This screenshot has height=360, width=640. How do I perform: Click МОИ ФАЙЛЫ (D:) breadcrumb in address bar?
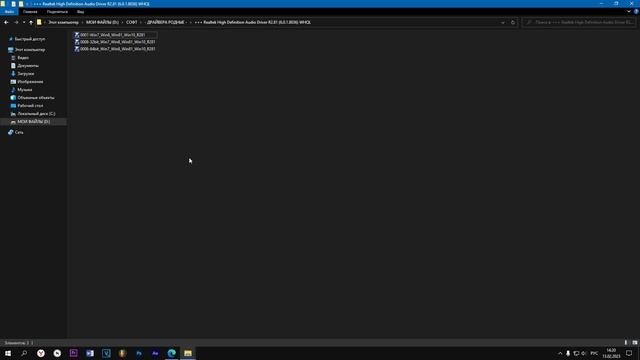tap(102, 22)
